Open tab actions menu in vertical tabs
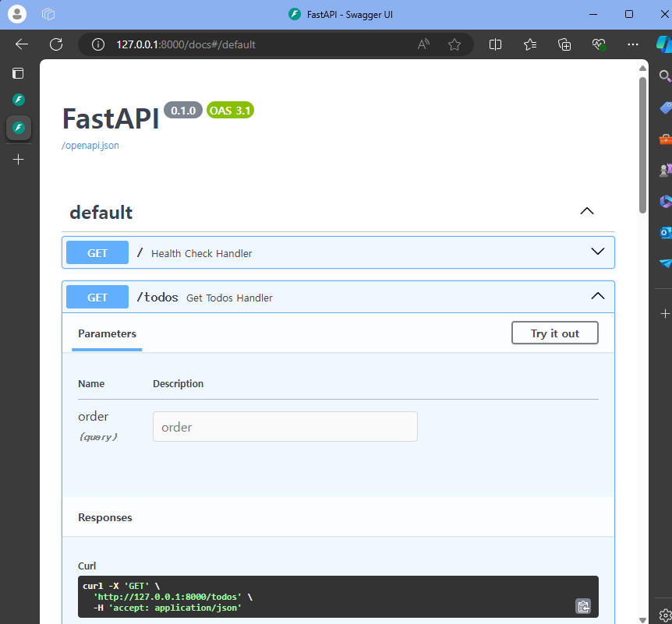This screenshot has height=624, width=672. 18,74
